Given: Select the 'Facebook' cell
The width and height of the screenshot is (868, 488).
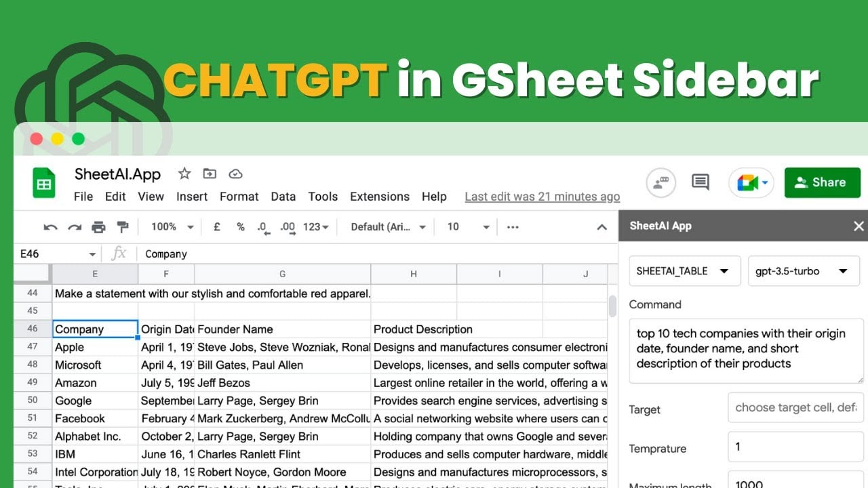Looking at the screenshot, I should (x=95, y=419).
